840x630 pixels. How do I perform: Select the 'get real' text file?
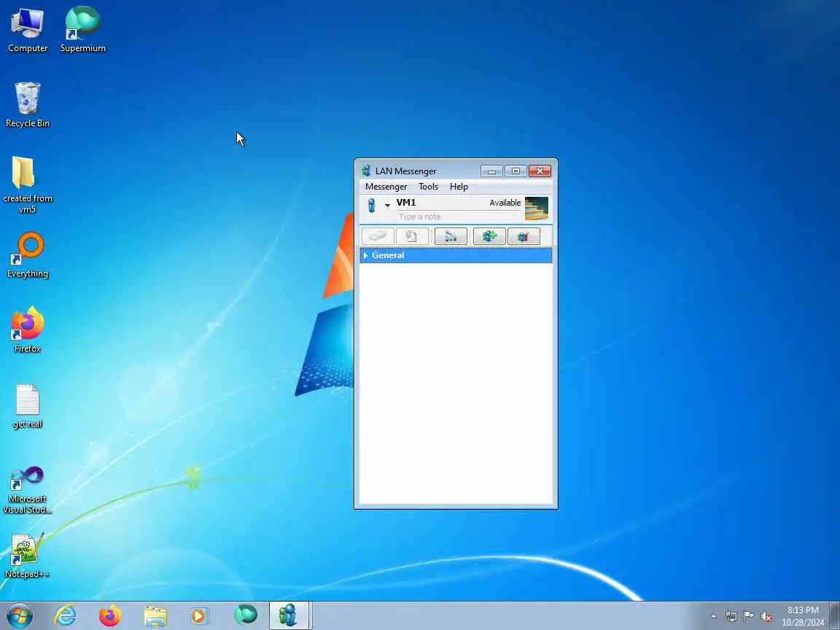coord(27,405)
